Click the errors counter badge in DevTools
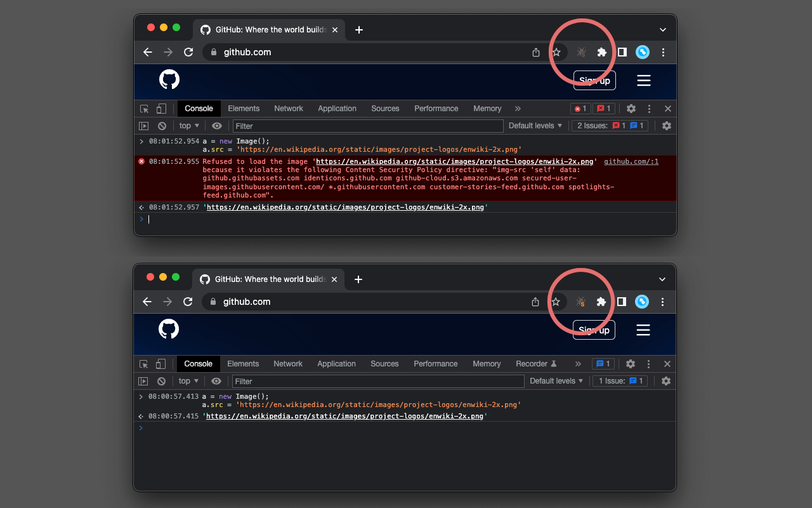812x508 pixels. click(580, 108)
